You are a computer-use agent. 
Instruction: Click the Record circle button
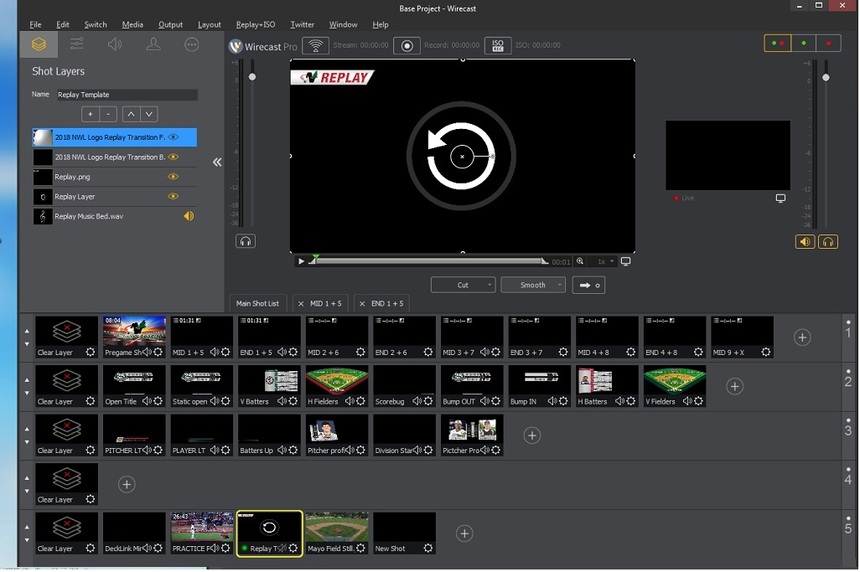pyautogui.click(x=407, y=46)
